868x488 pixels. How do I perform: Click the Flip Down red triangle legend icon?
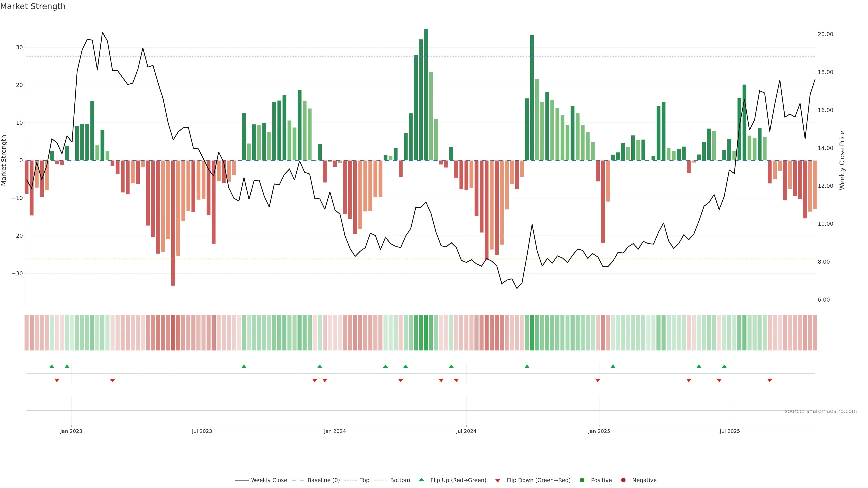(498, 480)
